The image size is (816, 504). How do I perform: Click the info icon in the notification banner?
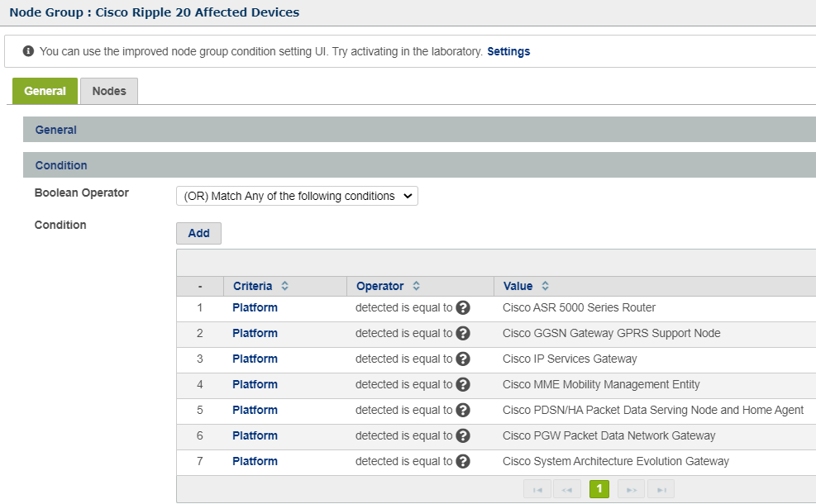point(28,51)
